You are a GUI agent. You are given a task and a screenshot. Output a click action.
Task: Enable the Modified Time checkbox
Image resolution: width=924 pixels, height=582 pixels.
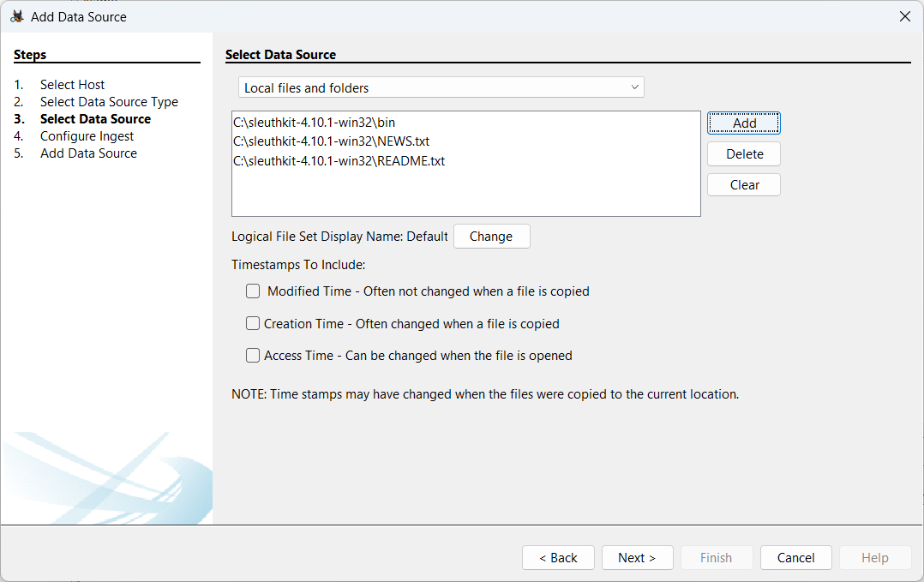click(x=253, y=291)
